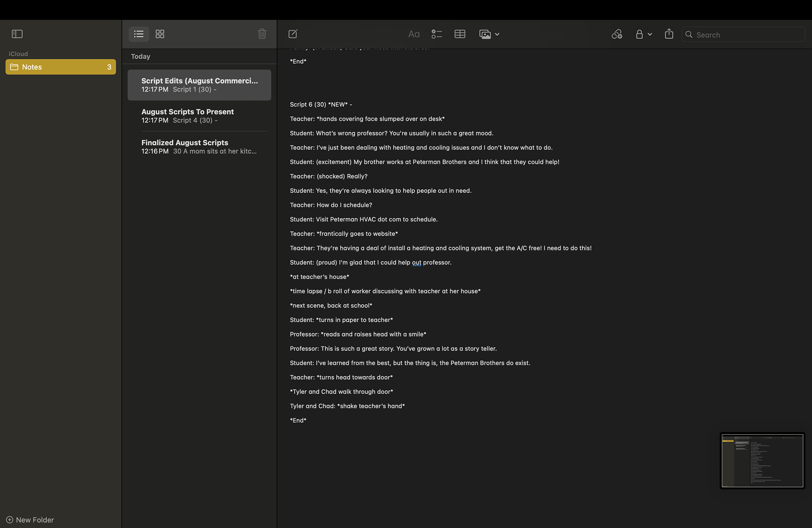
Task: Click 'Teacher: *frantically goes to website*'
Action: click(x=344, y=234)
